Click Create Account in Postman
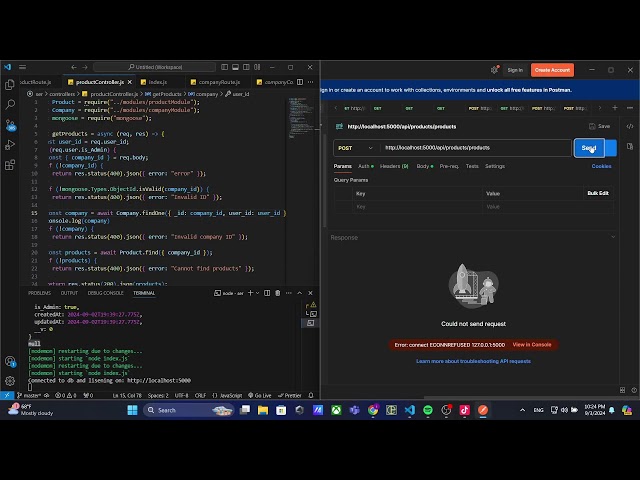The height and width of the screenshot is (480, 640). (552, 70)
